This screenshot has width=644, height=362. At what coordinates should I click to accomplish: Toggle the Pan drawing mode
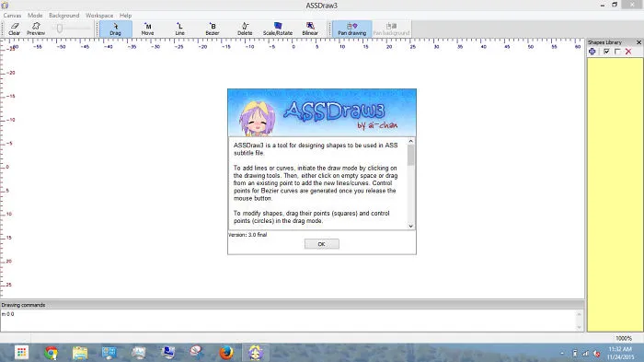352,29
